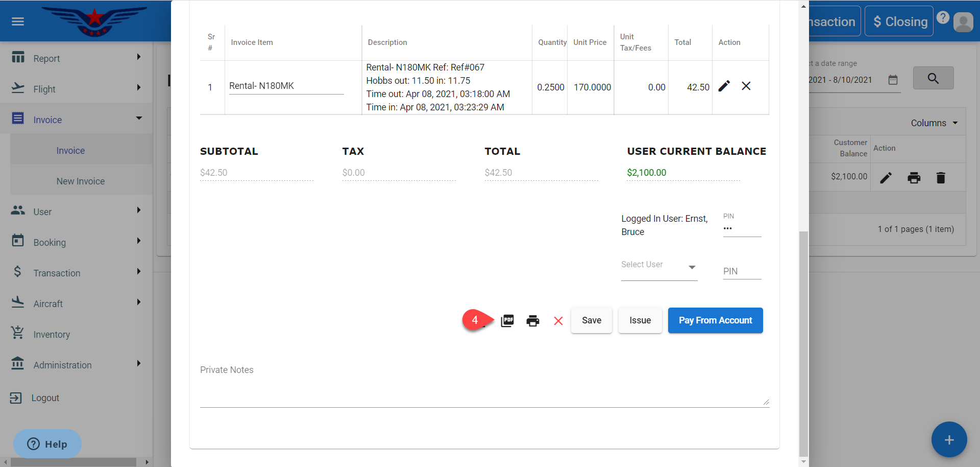The width and height of the screenshot is (980, 467).
Task: Export invoice as PDF icon
Action: click(x=507, y=320)
